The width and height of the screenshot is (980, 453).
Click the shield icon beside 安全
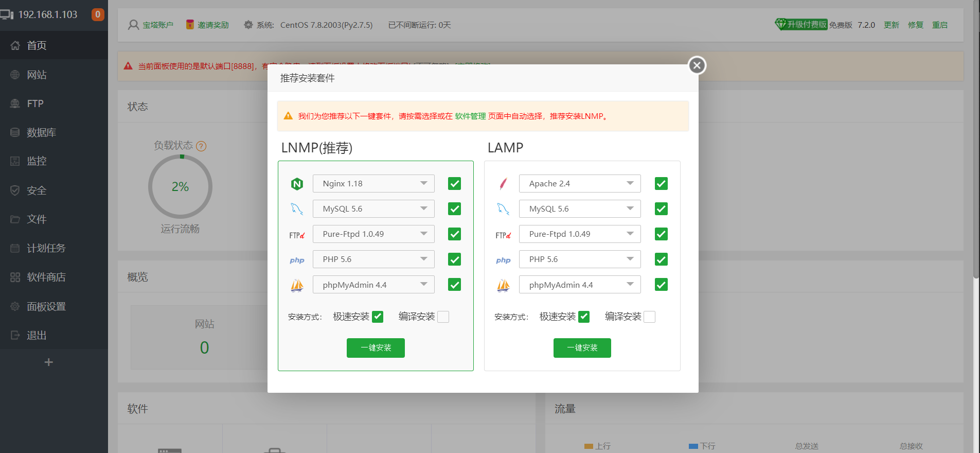(15, 190)
